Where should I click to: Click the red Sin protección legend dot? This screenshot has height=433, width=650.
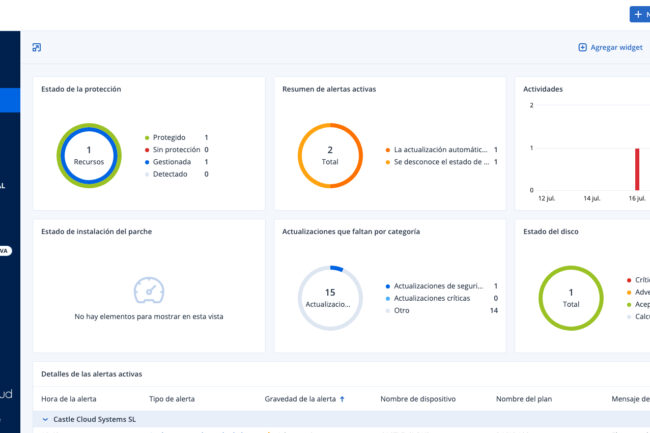(x=147, y=150)
